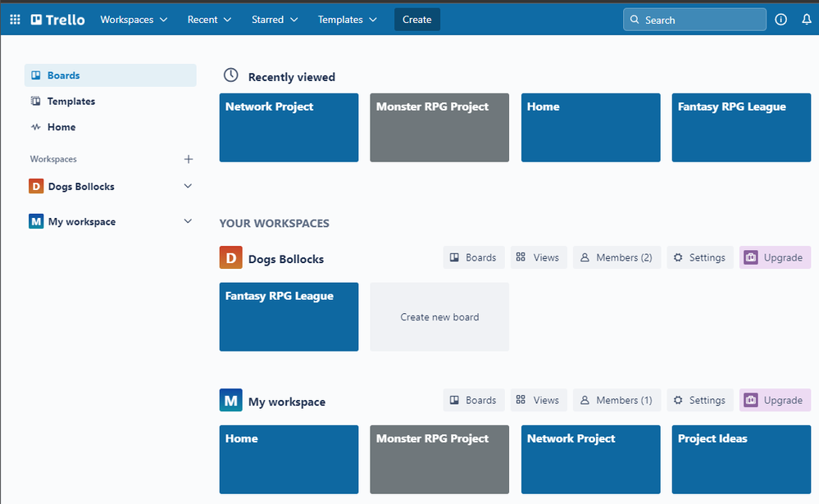Click the orange D avatar in the sidebar
The width and height of the screenshot is (819, 504).
pyautogui.click(x=36, y=186)
